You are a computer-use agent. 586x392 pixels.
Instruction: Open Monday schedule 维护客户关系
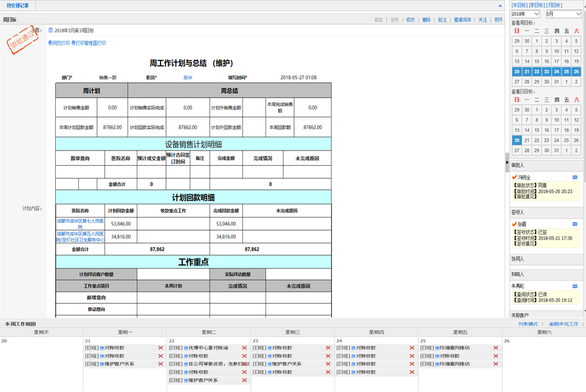coord(119,364)
